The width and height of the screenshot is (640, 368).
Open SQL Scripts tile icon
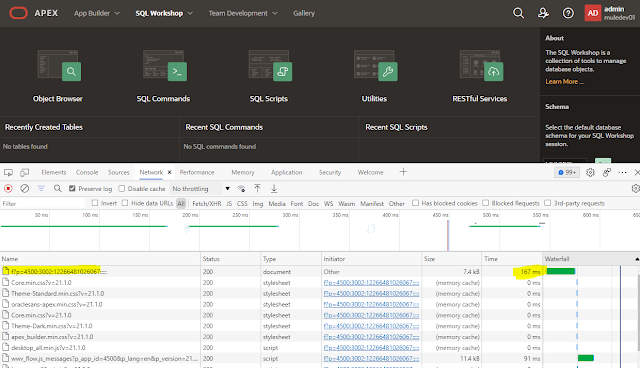click(270, 65)
